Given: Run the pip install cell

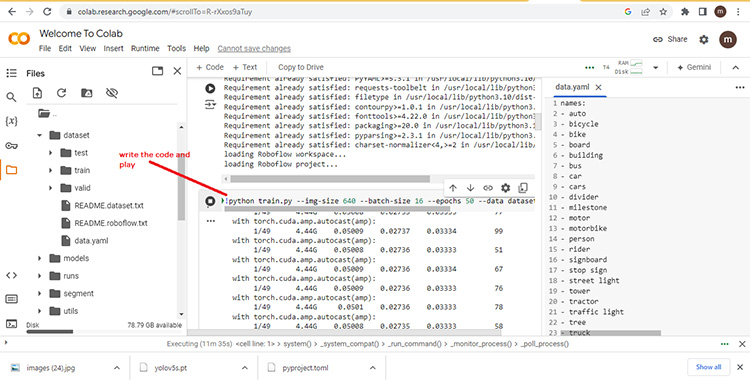Looking at the screenshot, I should coord(210,88).
